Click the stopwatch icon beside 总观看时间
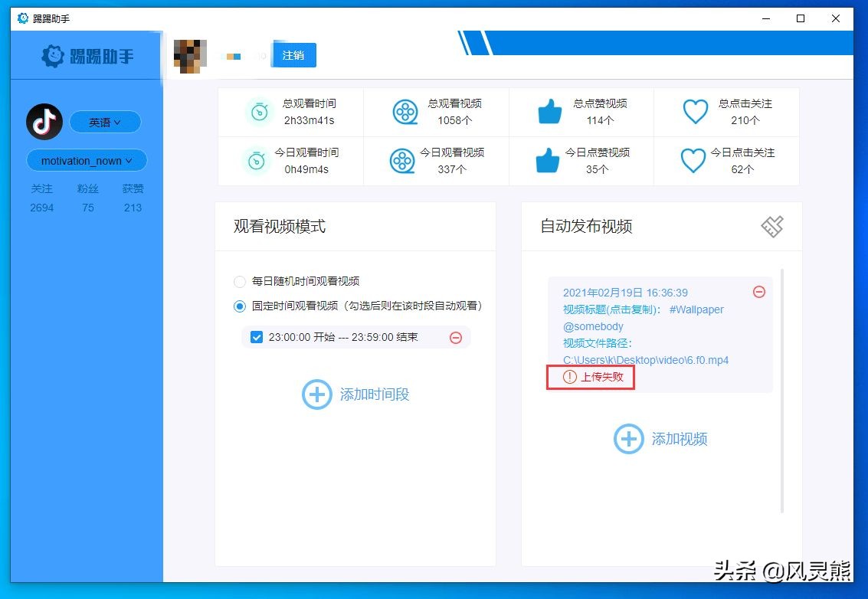Viewport: 868px width, 599px height. point(258,112)
